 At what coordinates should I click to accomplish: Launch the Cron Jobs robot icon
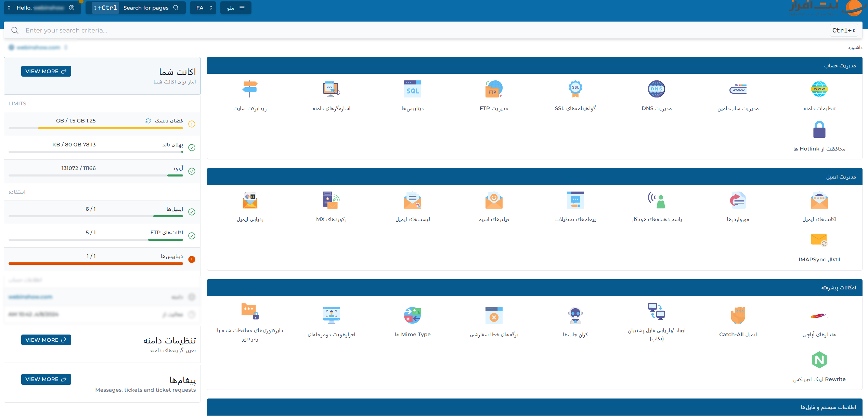575,315
